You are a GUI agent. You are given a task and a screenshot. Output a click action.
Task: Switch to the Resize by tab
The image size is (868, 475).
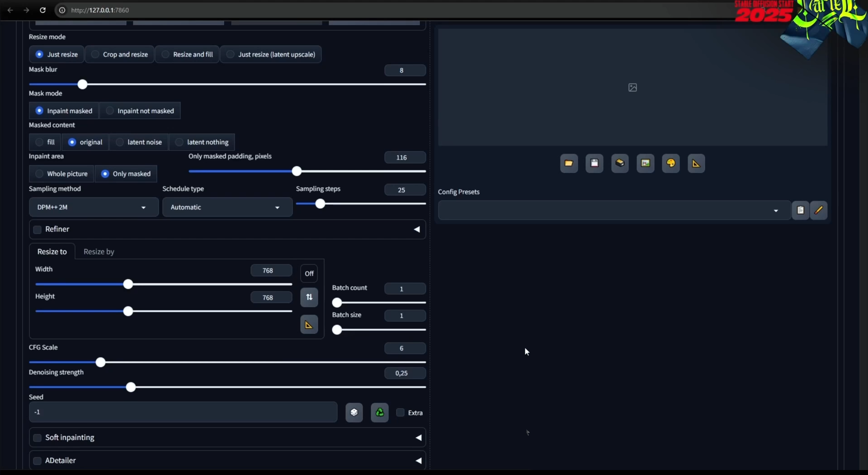(x=99, y=252)
